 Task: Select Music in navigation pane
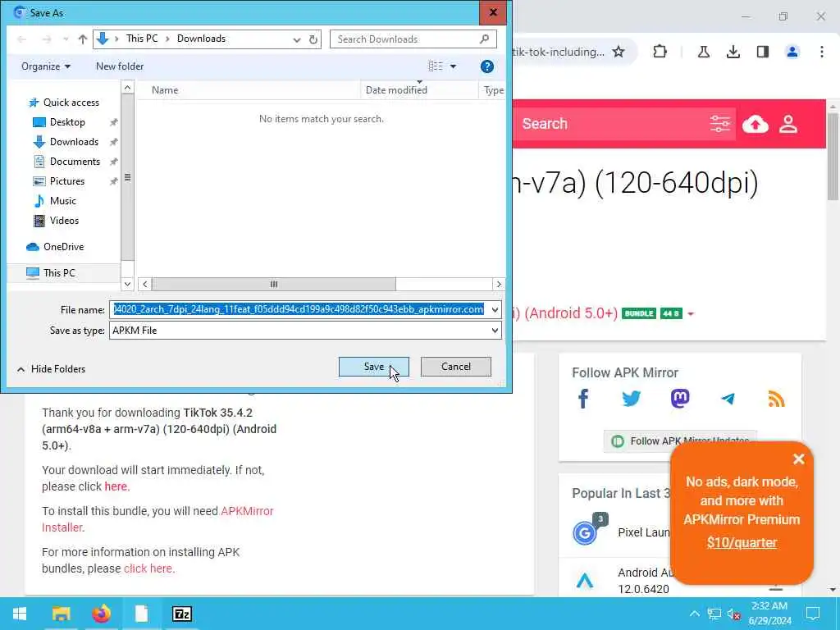62,201
